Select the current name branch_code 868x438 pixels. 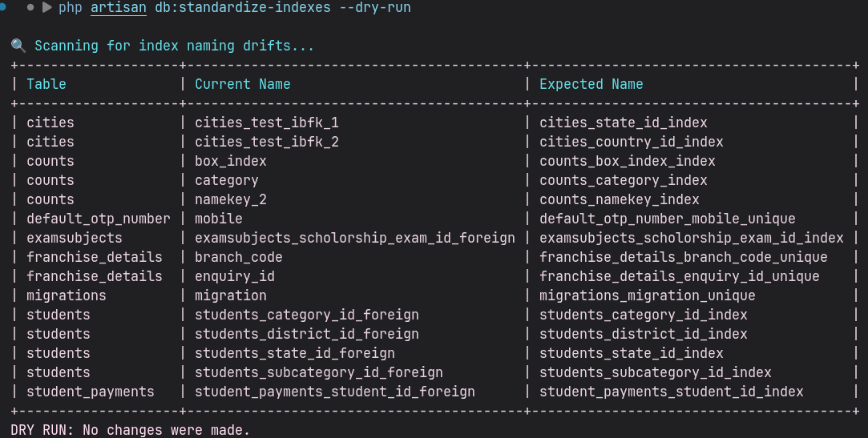tap(239, 257)
